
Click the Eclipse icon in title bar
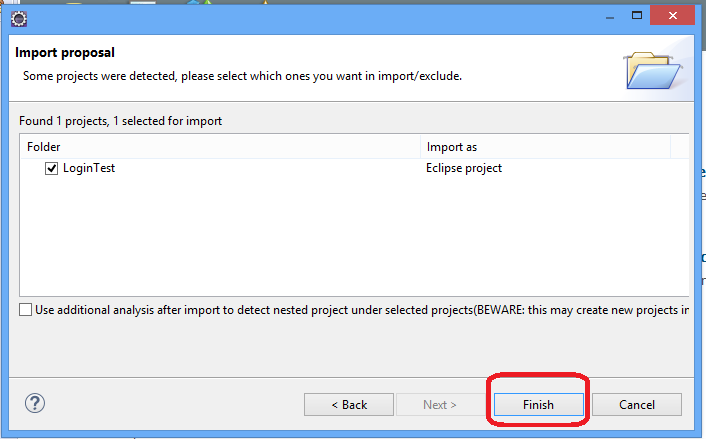19,19
